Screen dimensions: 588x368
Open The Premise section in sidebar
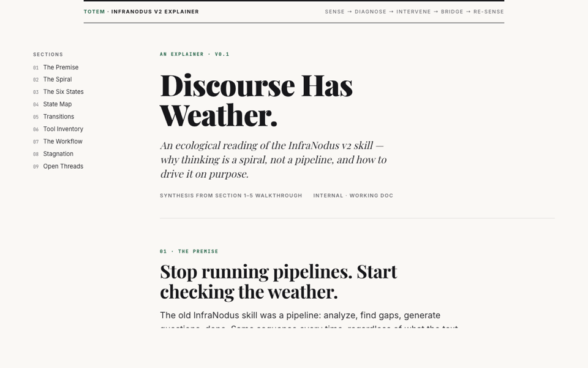coord(60,67)
